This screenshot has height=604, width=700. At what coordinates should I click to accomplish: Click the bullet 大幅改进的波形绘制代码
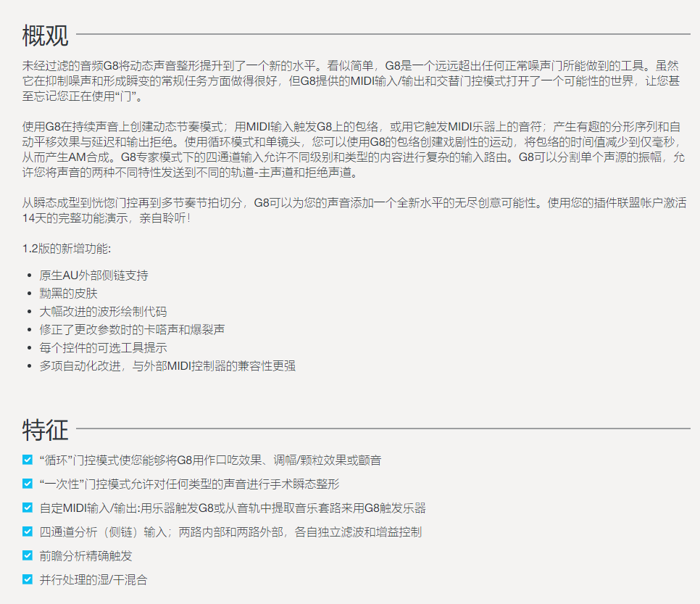point(103,311)
